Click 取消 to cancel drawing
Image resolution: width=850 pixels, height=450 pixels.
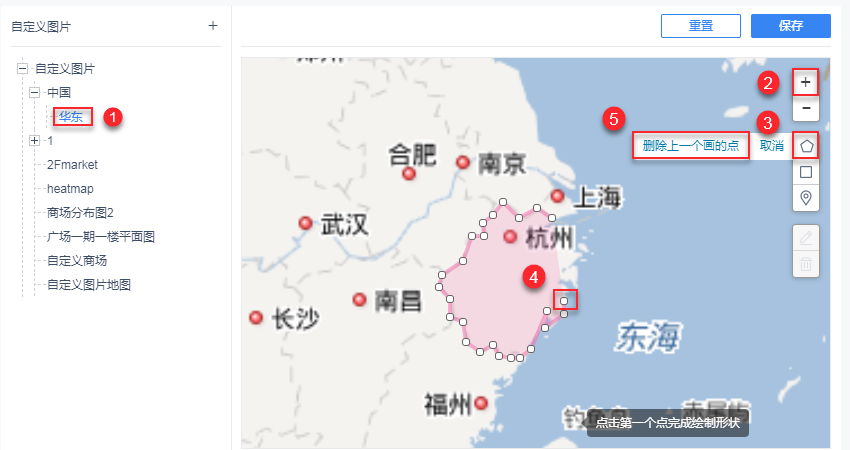[771, 146]
